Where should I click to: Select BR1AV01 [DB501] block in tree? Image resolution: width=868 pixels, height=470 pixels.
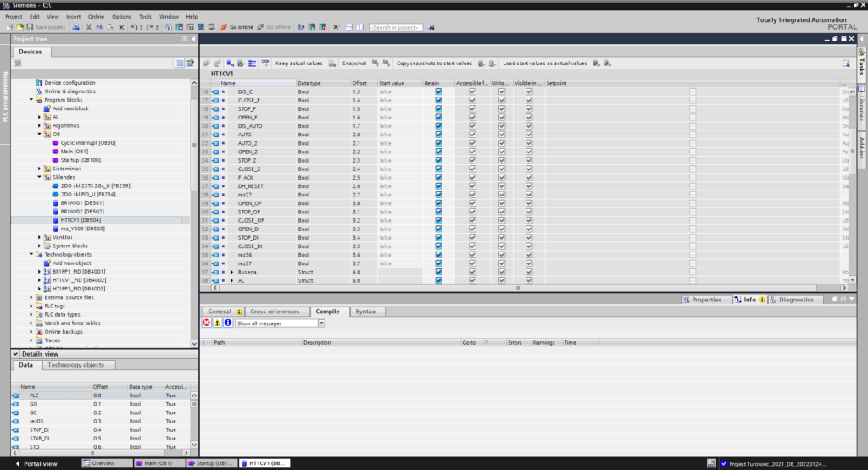click(82, 203)
